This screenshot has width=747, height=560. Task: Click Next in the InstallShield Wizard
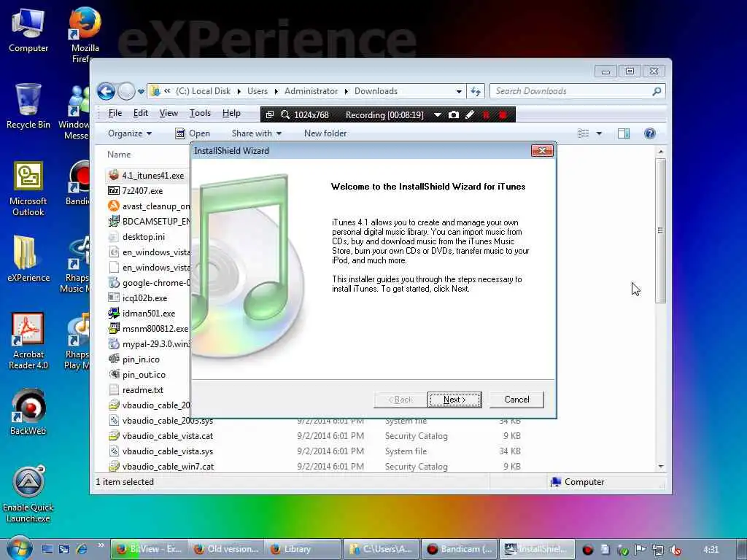click(454, 400)
